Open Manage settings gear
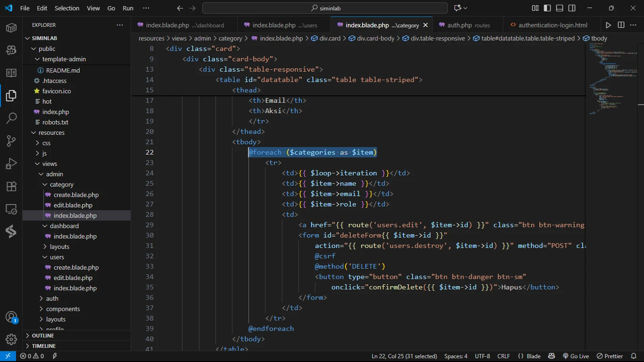The height and width of the screenshot is (362, 644). tap(11, 339)
